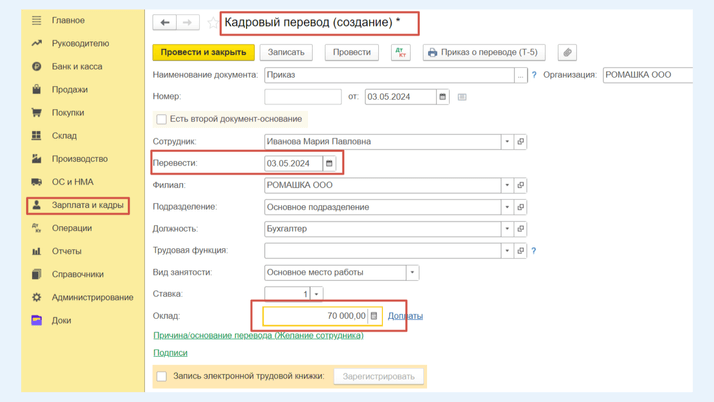Expand the Должность dropdown list
Screen dimensions: 714x402
click(x=507, y=229)
